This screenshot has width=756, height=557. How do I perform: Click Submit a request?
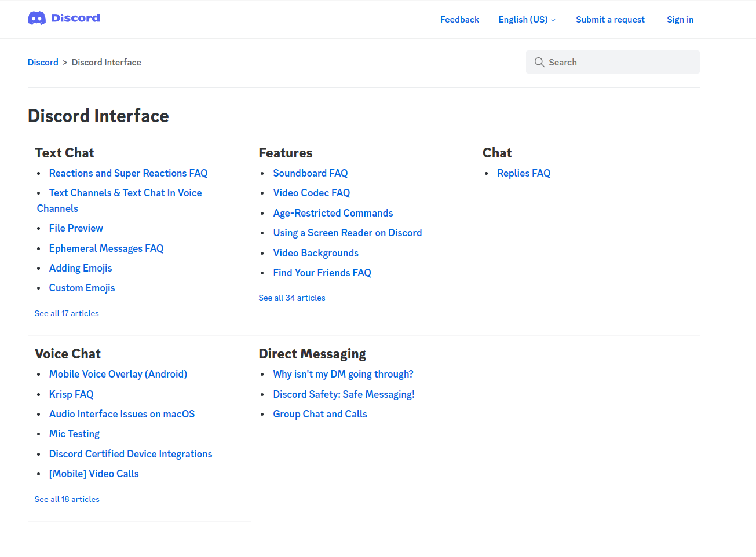[610, 20]
